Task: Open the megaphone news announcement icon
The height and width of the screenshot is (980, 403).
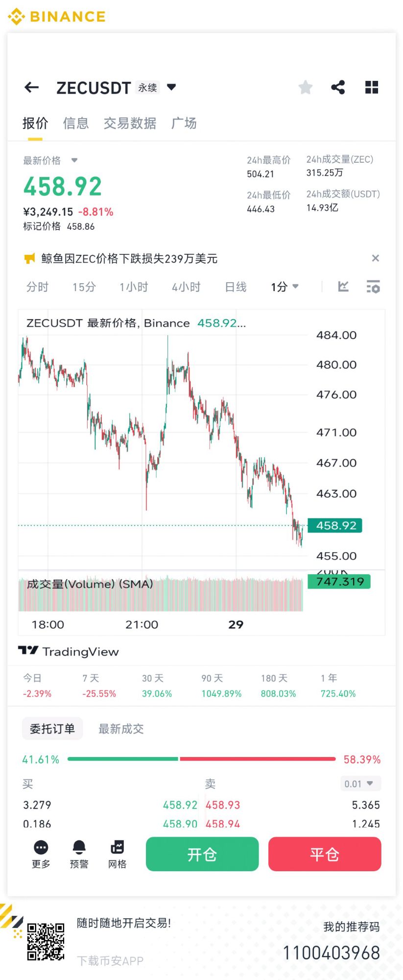Action: pyautogui.click(x=29, y=259)
